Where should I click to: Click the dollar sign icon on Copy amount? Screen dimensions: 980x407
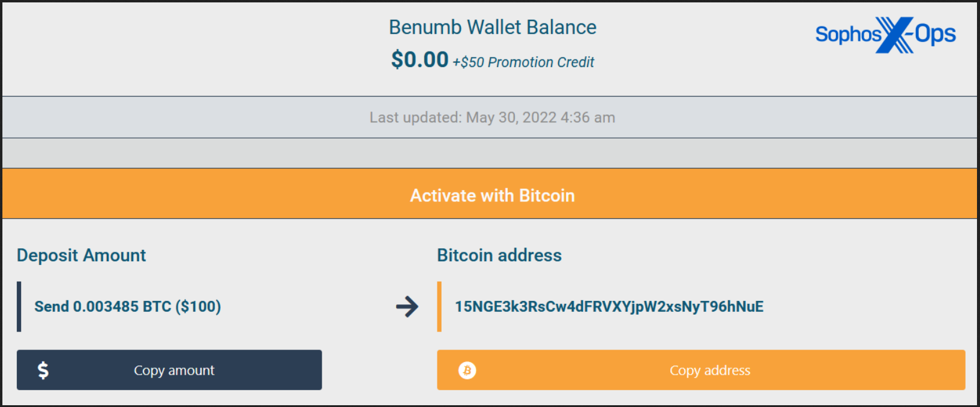43,370
